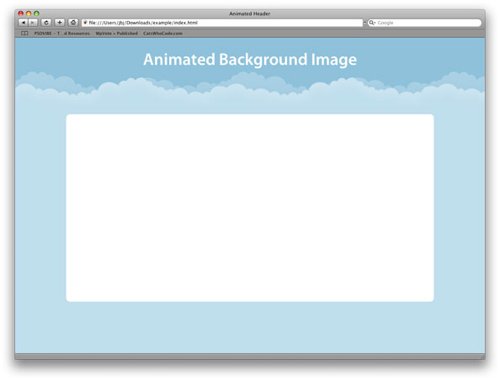
Task: Close the Safari window with red button
Action: tap(21, 13)
